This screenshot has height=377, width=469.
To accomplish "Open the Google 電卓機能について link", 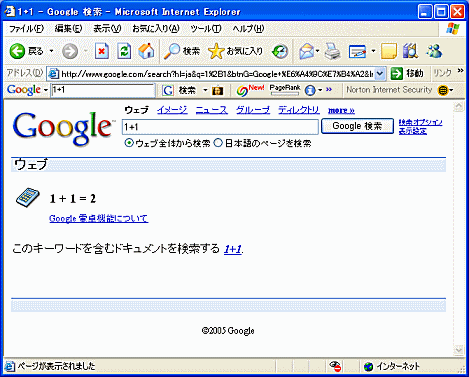I will point(99,219).
